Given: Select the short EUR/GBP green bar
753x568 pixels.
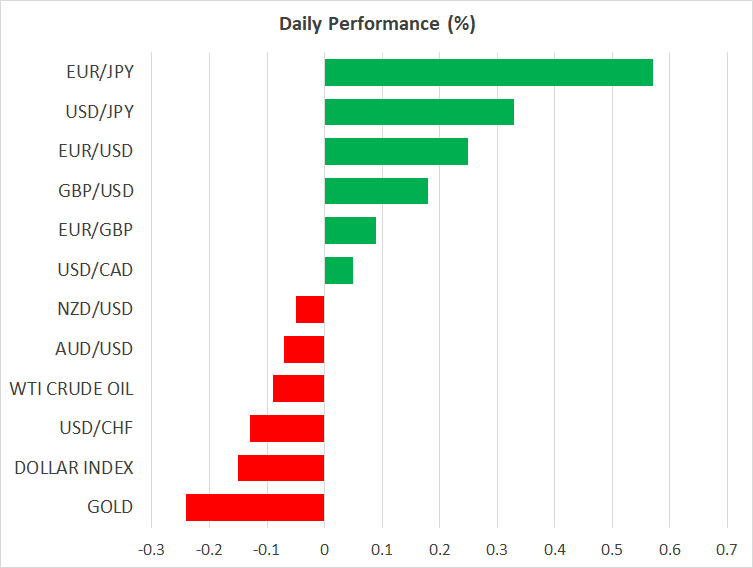Looking at the screenshot, I should pyautogui.click(x=350, y=230).
